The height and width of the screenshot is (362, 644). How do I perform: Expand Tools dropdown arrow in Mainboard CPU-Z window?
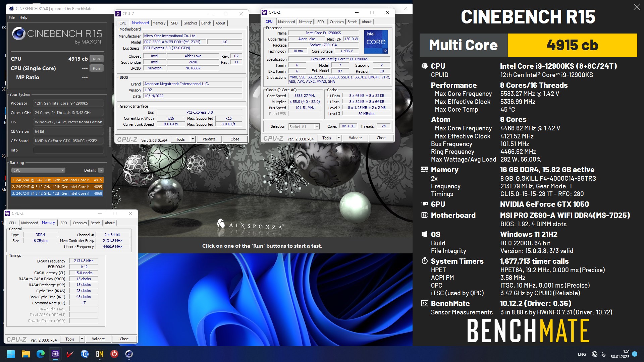[193, 139]
